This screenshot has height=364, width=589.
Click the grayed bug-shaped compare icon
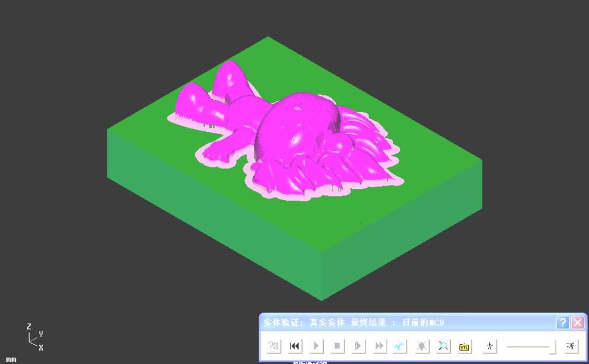[422, 346]
